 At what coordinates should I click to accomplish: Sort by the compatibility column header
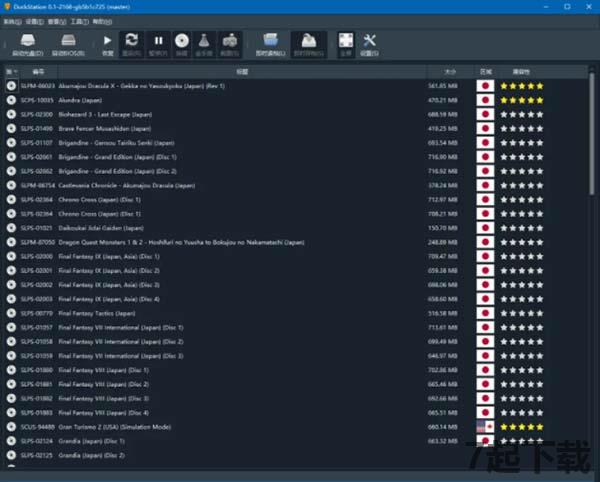pyautogui.click(x=521, y=72)
